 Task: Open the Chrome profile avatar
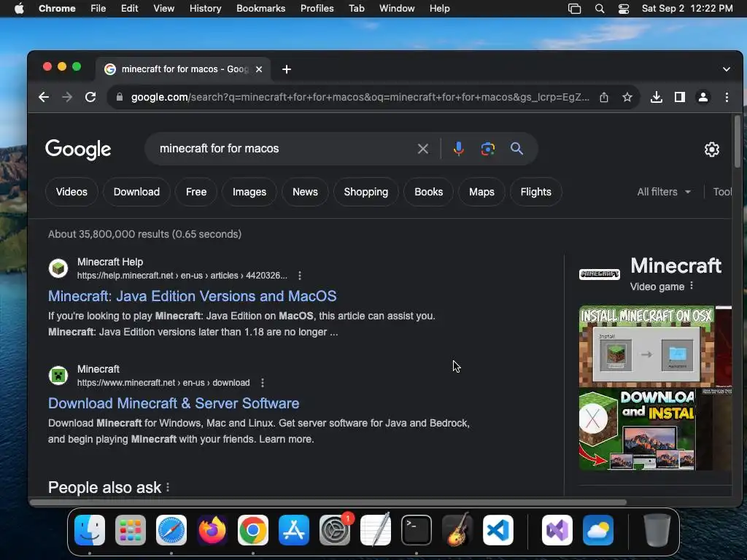(x=703, y=97)
